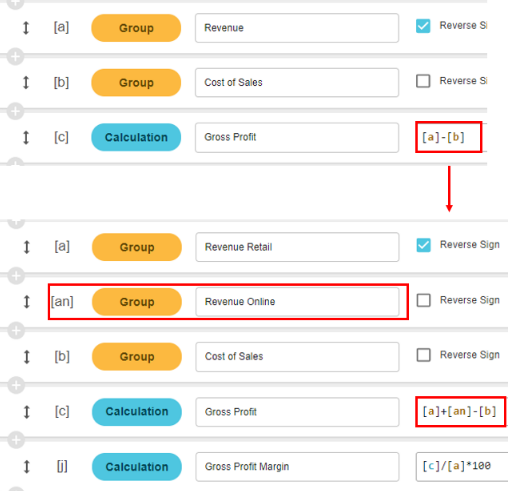508x491 pixels.
Task: Click the [c]/[a]*100 formula box
Action: 462,467
